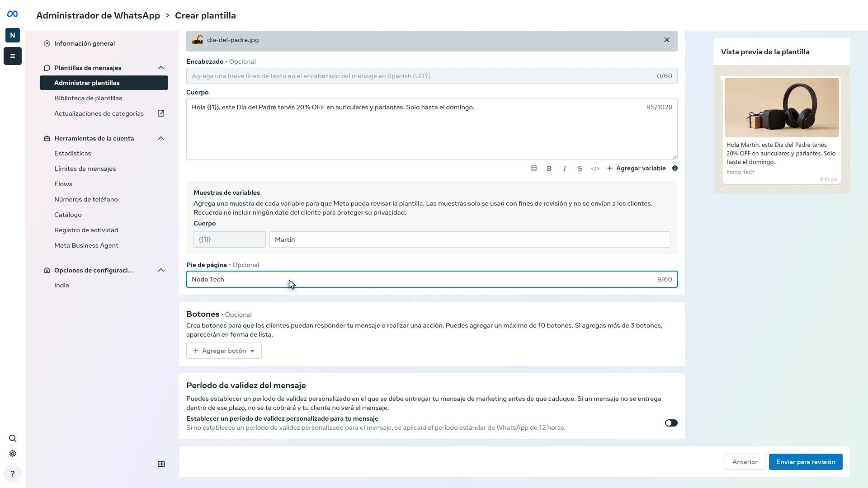This screenshot has width=868, height=488.
Task: Toggle the hamburger menu icon
Action: pos(13,56)
